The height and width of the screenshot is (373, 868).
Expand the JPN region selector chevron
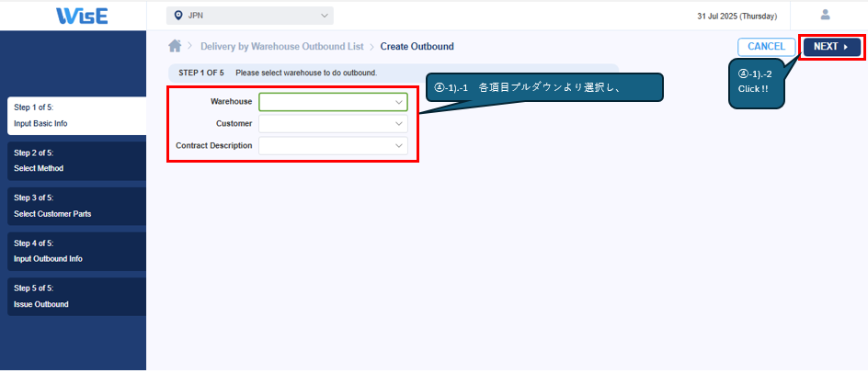pos(324,16)
